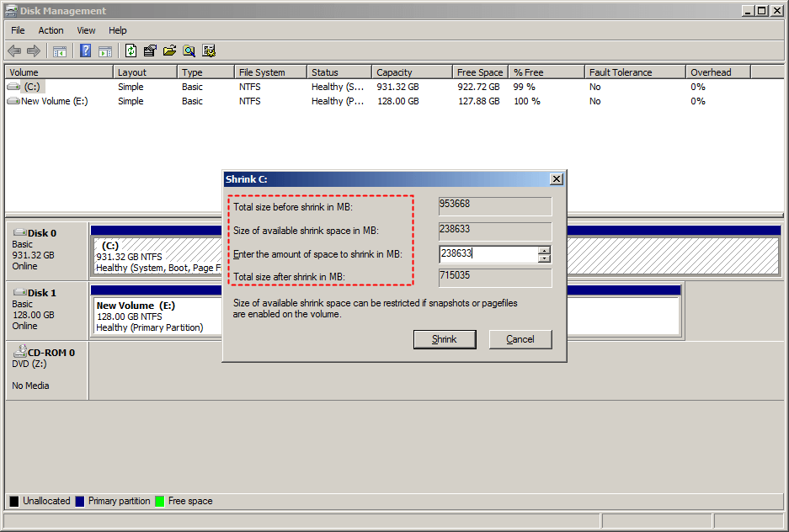Click the Free space green legend swatch

[x=160, y=502]
